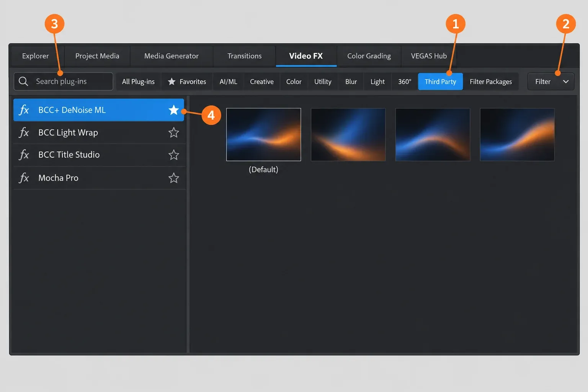Image resolution: width=588 pixels, height=392 pixels.
Task: Open the Color Grading tab
Action: pos(369,56)
